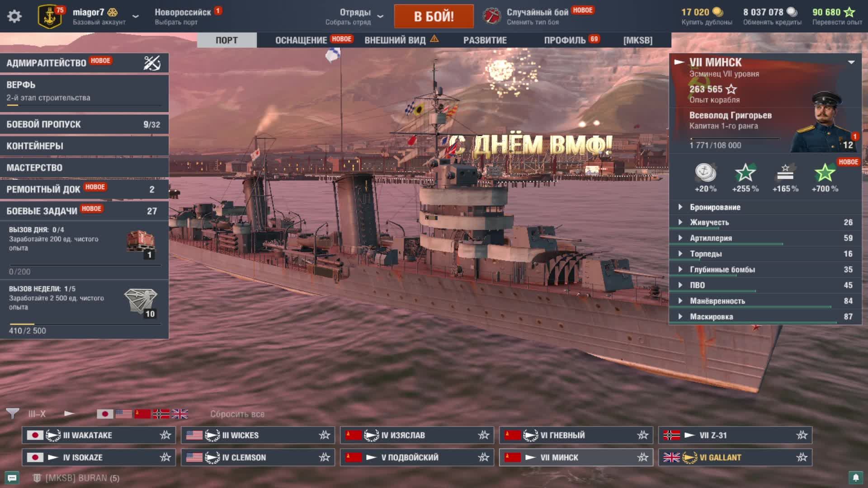The height and width of the screenshot is (488, 868).
Task: Click the Сбросить все filter reset link
Action: (237, 414)
